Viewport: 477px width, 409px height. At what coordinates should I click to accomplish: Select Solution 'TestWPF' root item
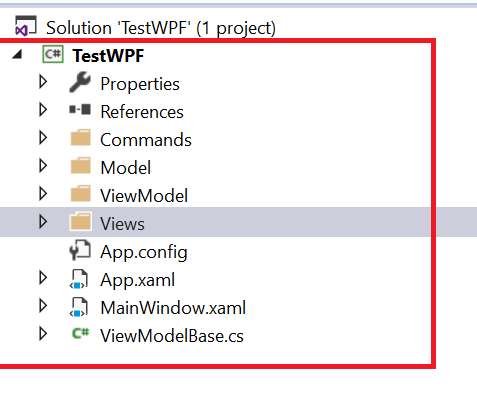click(161, 28)
